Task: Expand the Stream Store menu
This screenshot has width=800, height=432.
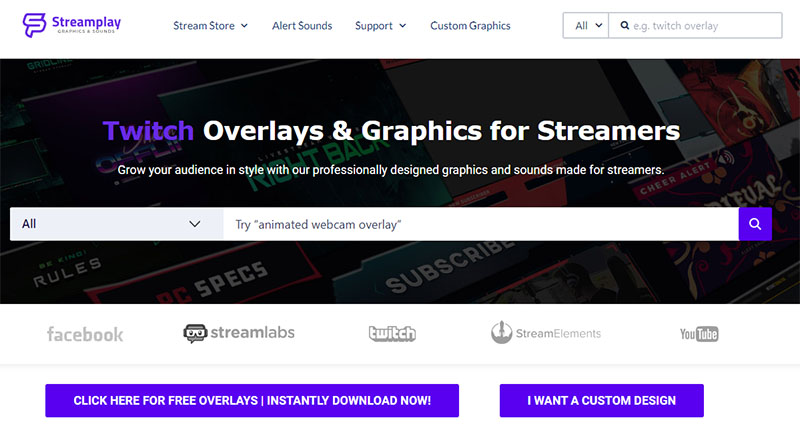Action: tap(210, 26)
